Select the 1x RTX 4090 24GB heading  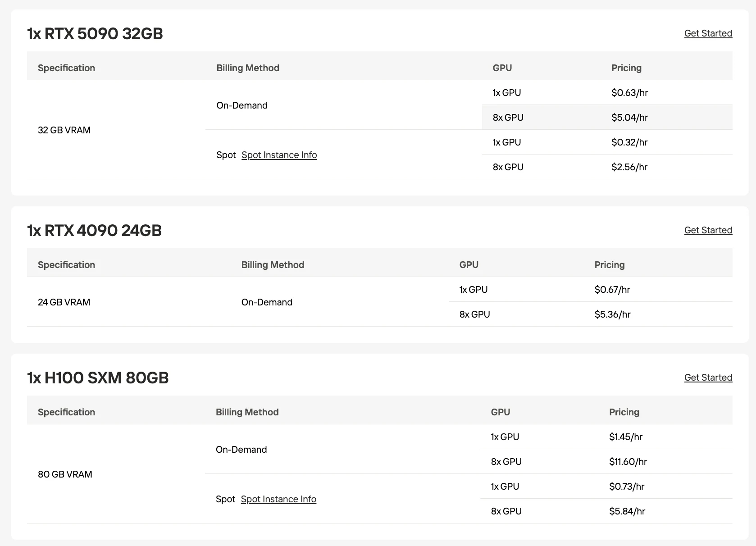pyautogui.click(x=94, y=231)
